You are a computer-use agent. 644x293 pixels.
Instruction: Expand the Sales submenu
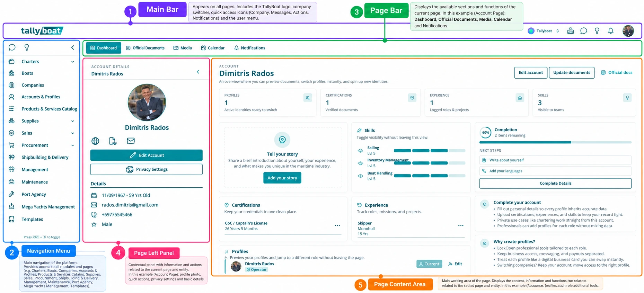pyautogui.click(x=73, y=133)
